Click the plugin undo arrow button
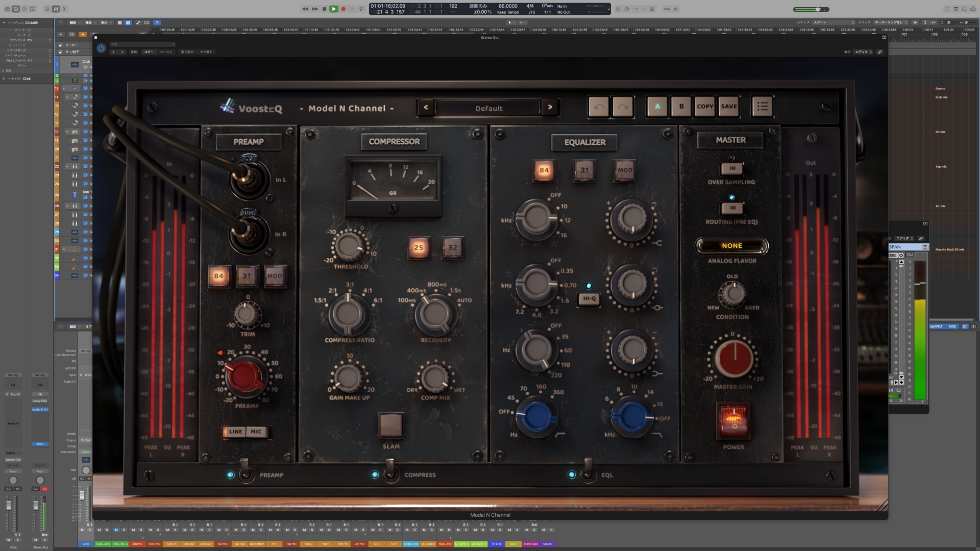Viewport: 980px width, 551px height. 599,107
